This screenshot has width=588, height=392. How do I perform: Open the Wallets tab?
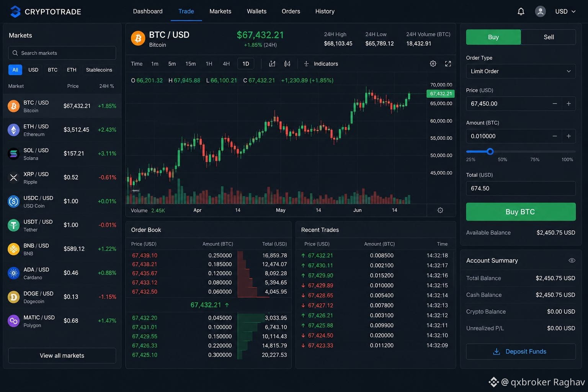point(256,11)
